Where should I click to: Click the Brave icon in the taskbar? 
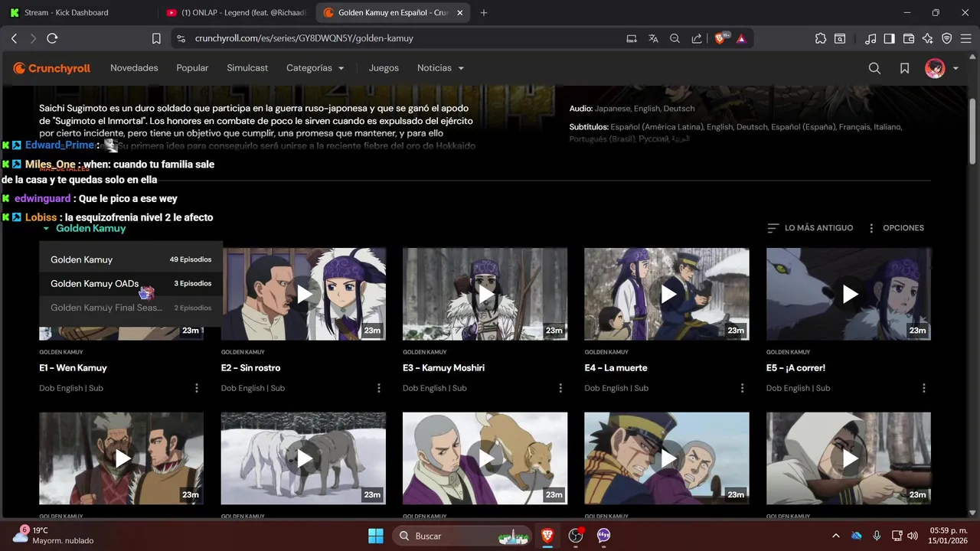[x=547, y=536]
